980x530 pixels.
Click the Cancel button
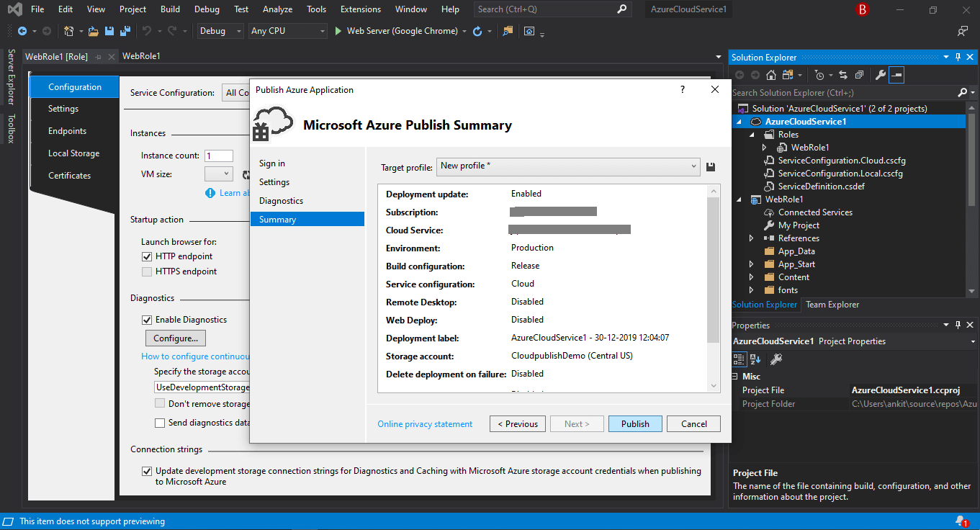[x=694, y=424]
